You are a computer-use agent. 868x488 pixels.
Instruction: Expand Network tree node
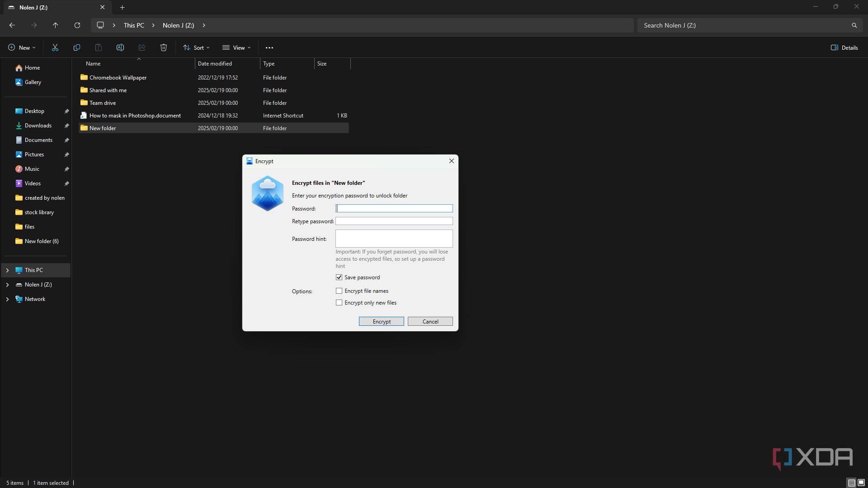pyautogui.click(x=7, y=299)
